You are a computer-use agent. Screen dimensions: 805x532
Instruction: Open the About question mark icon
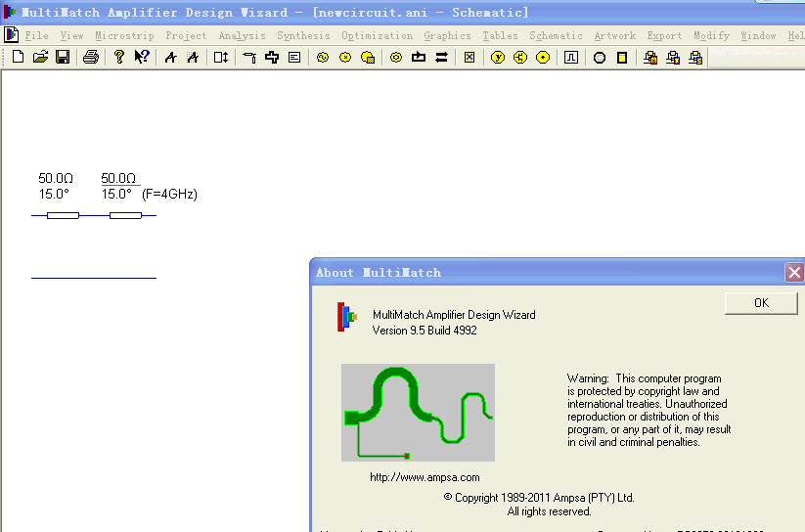coord(119,57)
